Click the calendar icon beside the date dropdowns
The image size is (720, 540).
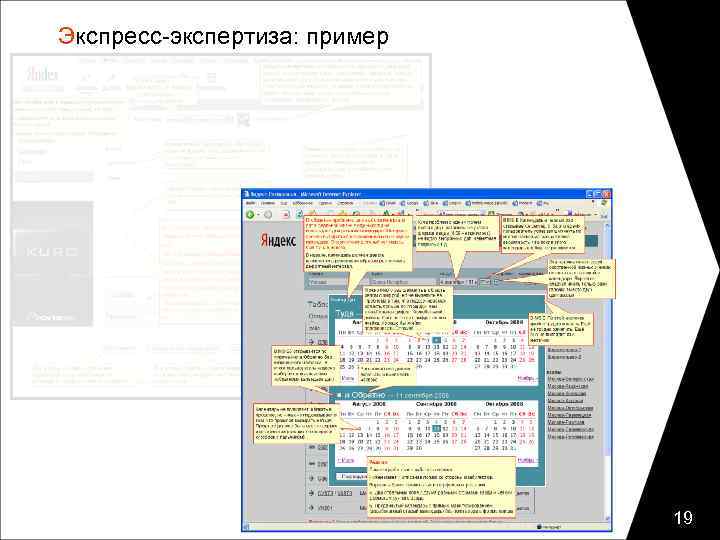(497, 282)
